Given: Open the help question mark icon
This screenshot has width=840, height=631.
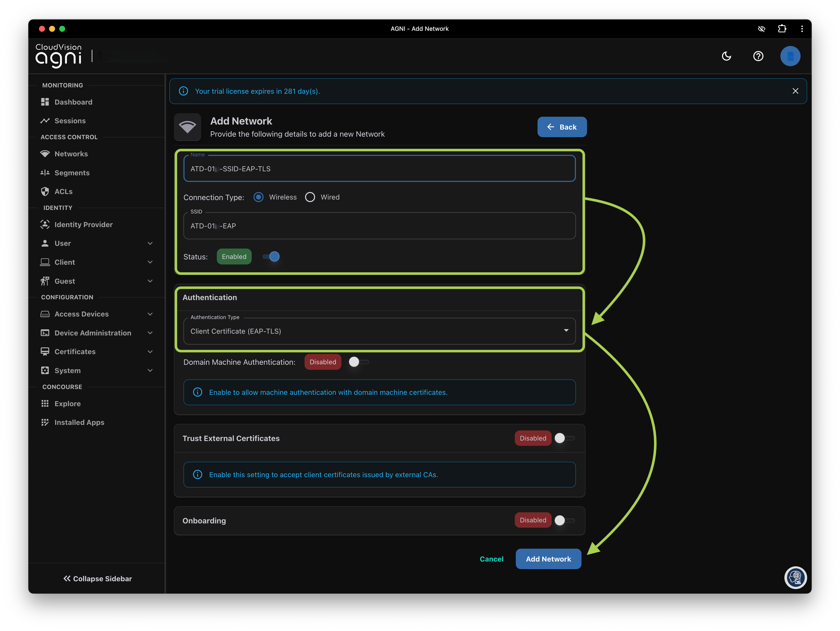Looking at the screenshot, I should click(758, 56).
